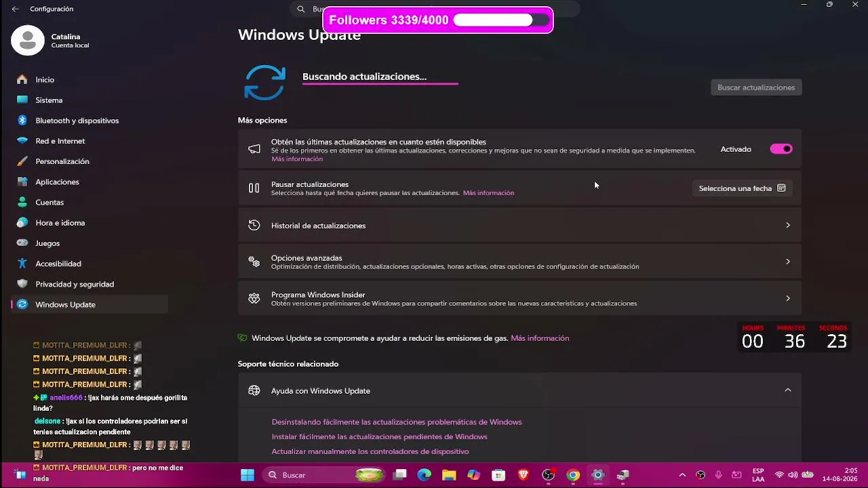The image size is (868, 488).
Task: Switch to OBS Studio in taskbar
Action: coord(549,475)
